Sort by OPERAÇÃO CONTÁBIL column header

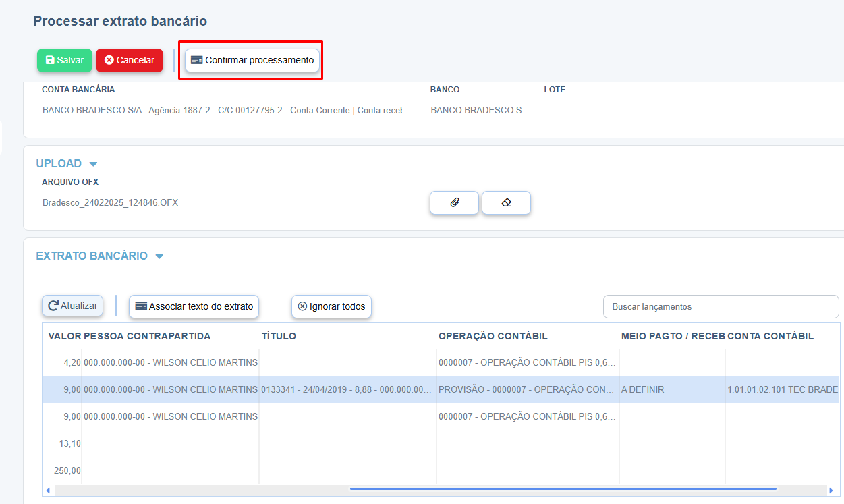tap(493, 336)
